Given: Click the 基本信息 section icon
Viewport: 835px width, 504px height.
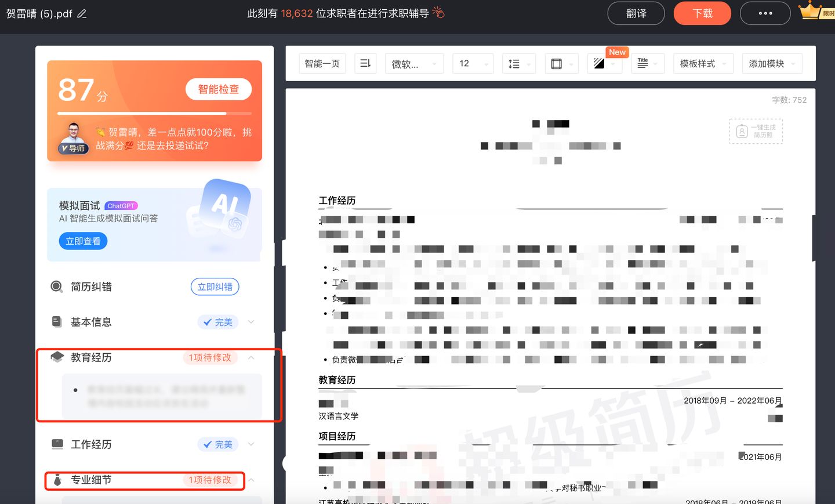Looking at the screenshot, I should coord(57,322).
